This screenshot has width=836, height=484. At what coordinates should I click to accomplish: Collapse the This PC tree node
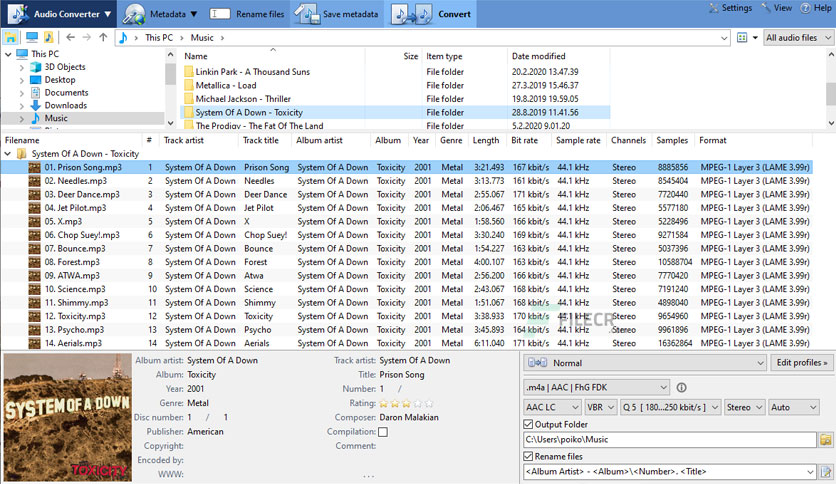(x=8, y=54)
